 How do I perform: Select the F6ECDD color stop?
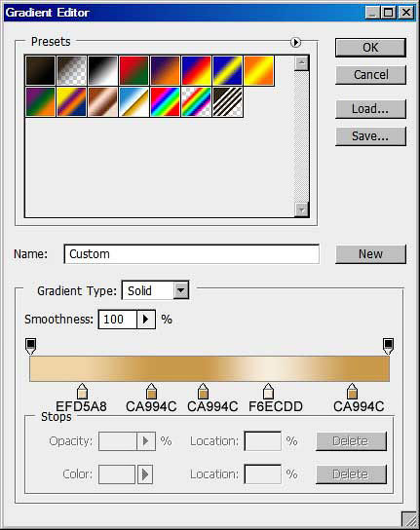point(268,391)
